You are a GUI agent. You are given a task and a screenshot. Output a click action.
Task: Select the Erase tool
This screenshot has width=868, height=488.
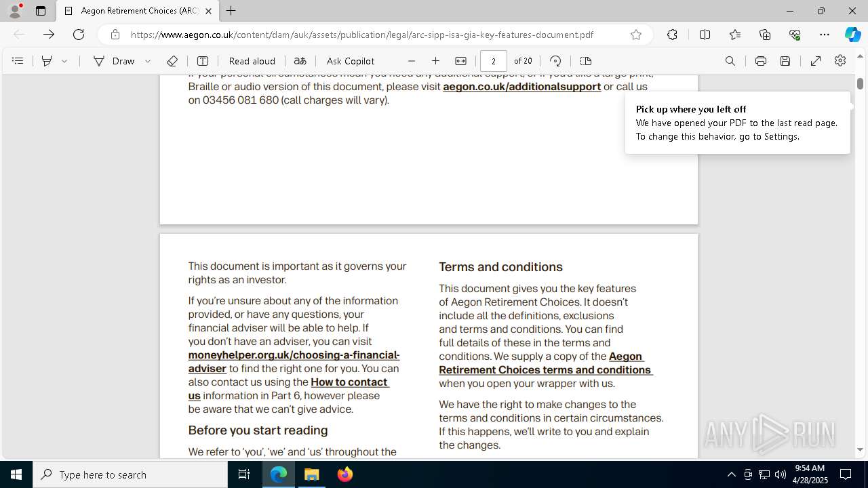pos(172,61)
